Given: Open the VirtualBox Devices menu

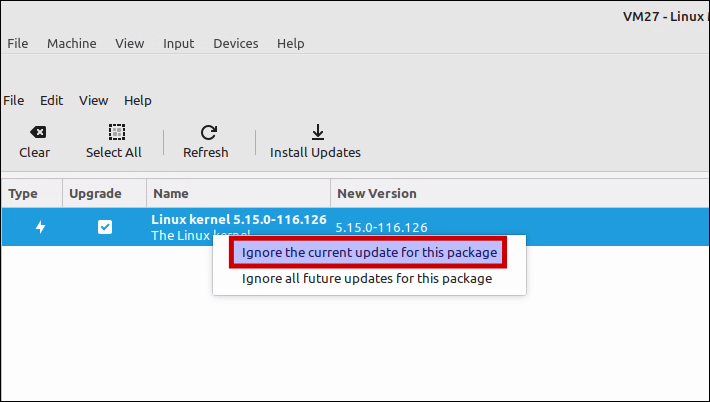Looking at the screenshot, I should pos(235,43).
